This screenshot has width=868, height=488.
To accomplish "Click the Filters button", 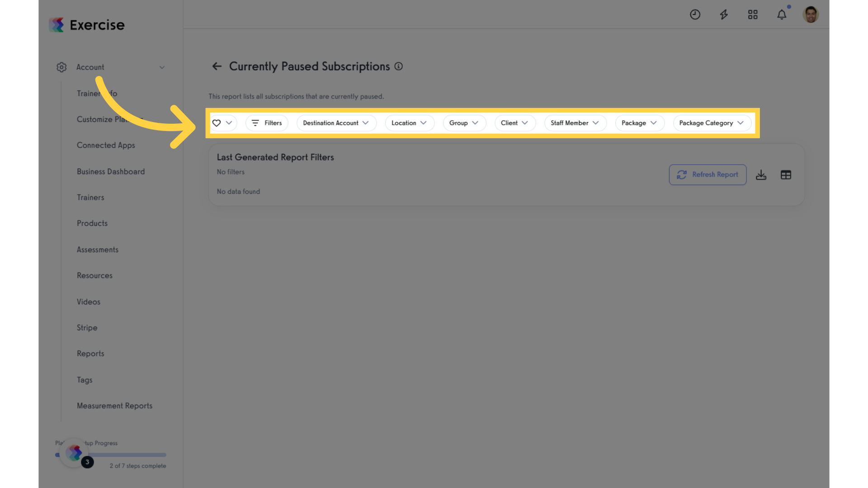I will pyautogui.click(x=267, y=123).
